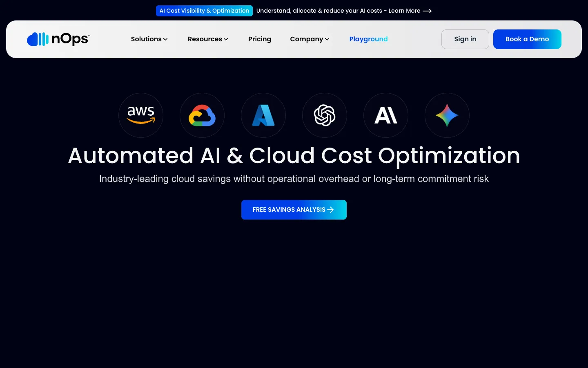Click the Learn More arrow icon
The image size is (588, 368).
coord(427,11)
